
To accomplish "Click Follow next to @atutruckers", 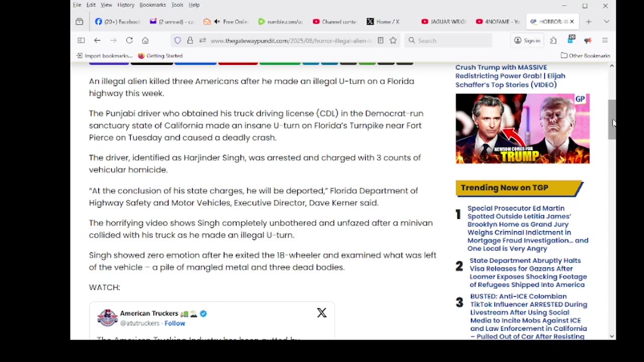I will (175, 323).
